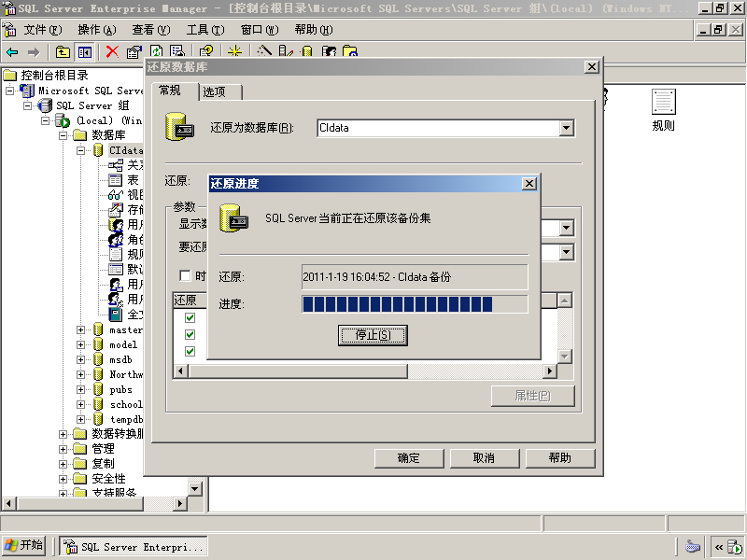The width and height of the screenshot is (747, 560).
Task: Click the master database icon in tree
Action: [x=98, y=329]
